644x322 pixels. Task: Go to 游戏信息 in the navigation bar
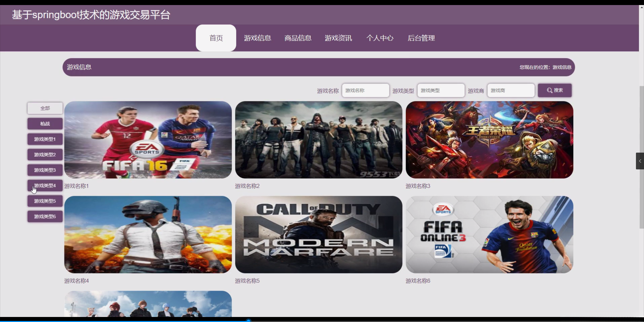click(x=258, y=38)
